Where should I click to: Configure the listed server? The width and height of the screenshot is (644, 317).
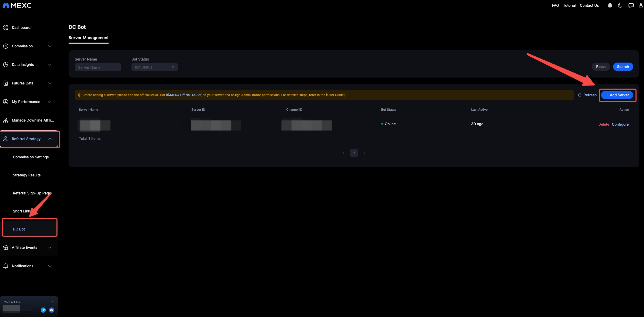tap(620, 124)
